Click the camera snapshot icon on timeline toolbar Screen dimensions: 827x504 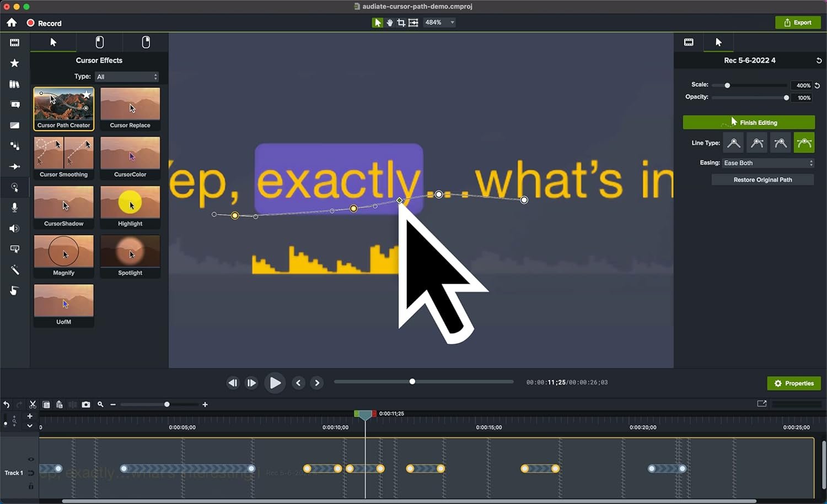tap(86, 404)
